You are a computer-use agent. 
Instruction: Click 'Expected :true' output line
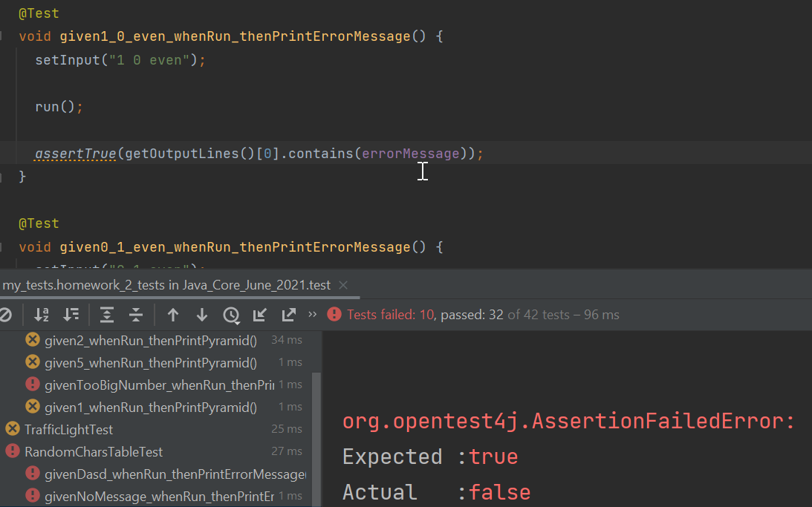click(x=430, y=457)
